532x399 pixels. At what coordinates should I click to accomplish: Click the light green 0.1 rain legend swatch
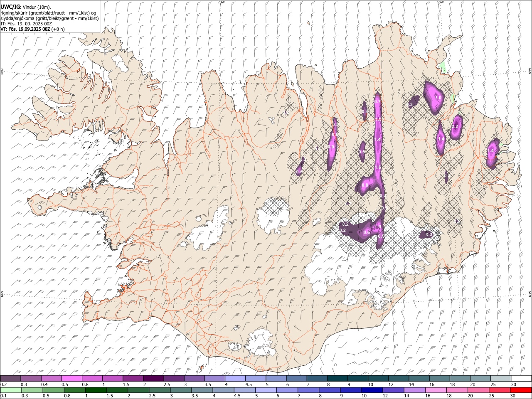11,390
